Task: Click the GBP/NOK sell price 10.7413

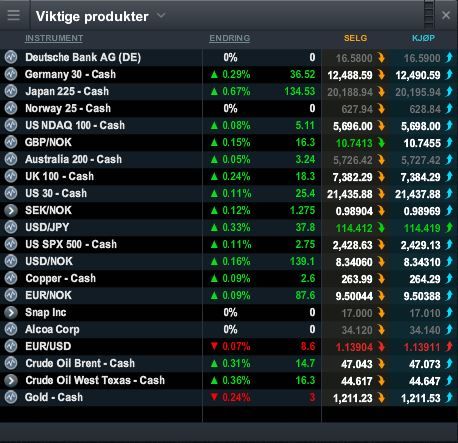Action: (x=354, y=143)
